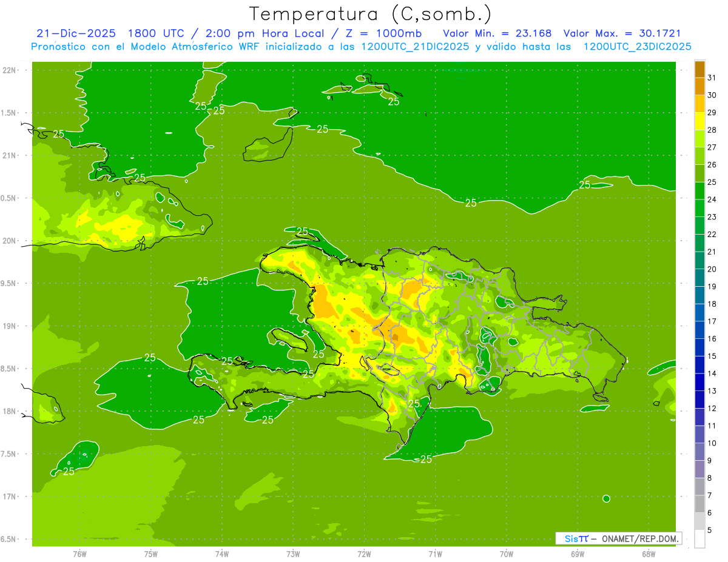
Task: Click the Temperatura (C,somb.) chart title
Action: click(371, 13)
